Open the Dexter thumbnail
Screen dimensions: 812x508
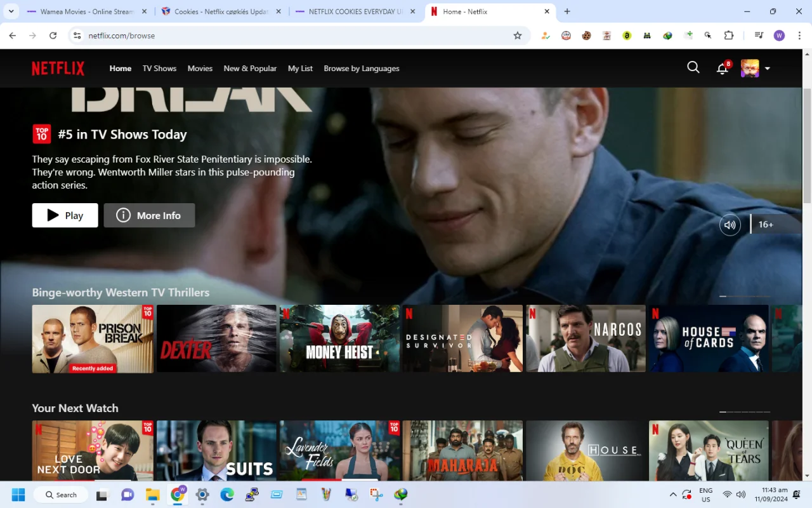216,338
